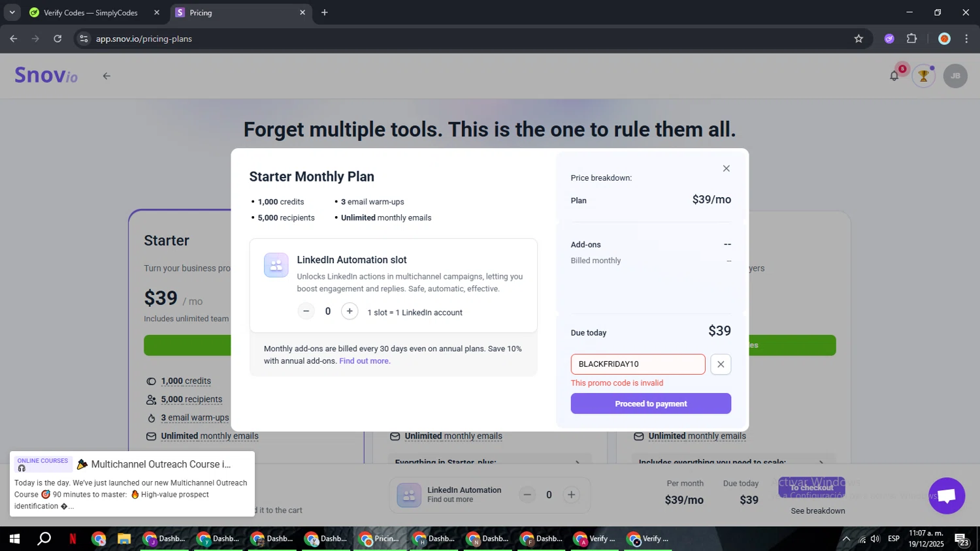Image resolution: width=980 pixels, height=551 pixels.
Task: Open the live chat widget
Action: 947,496
